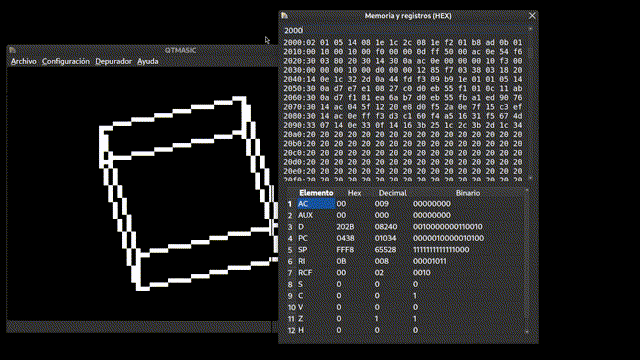Click the hex value 0438 of PC
Image resolution: width=640 pixels, height=360 pixels.
[x=345, y=238]
